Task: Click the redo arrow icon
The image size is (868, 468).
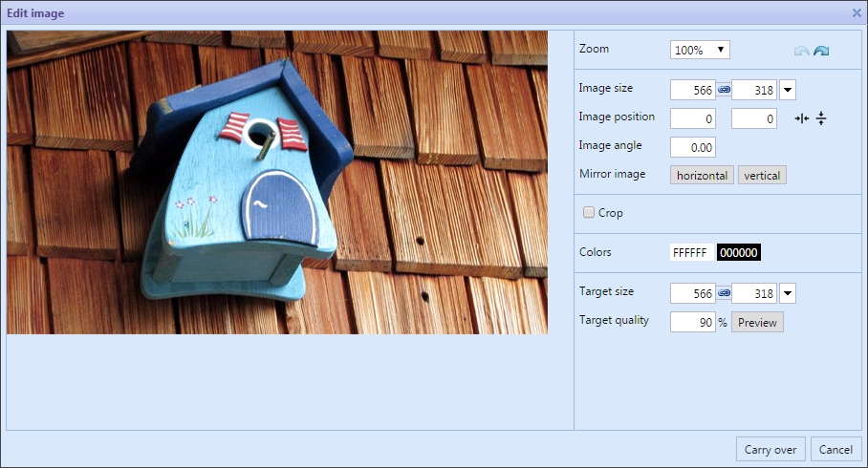Action: click(x=821, y=51)
